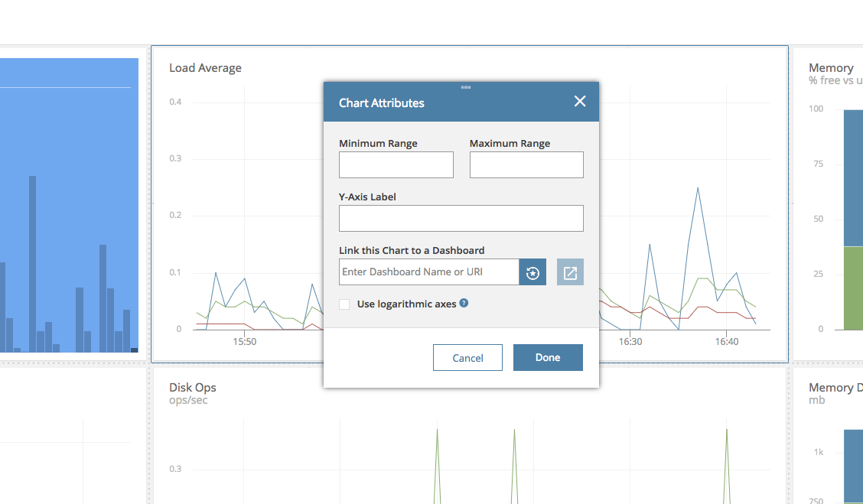863x504 pixels.
Task: Click into the Minimum Range field
Action: coord(396,164)
